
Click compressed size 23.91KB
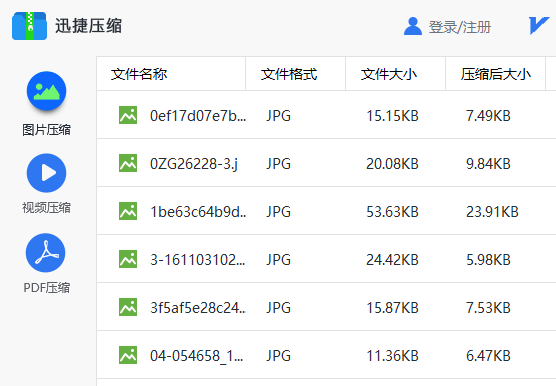click(492, 212)
